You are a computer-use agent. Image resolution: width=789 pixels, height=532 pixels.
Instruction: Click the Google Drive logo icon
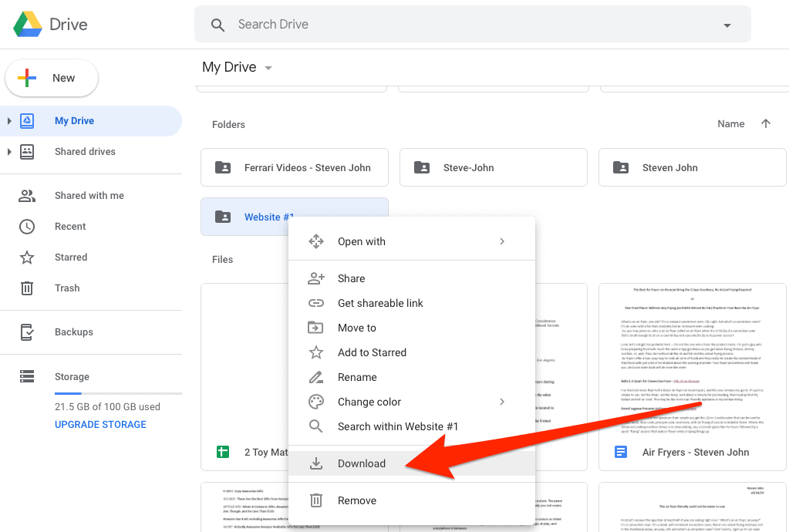(x=28, y=24)
